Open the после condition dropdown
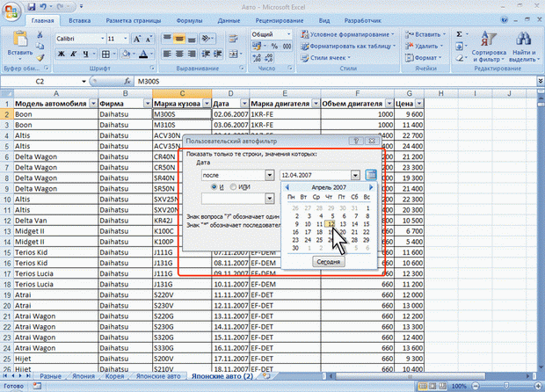The image size is (545, 392). (x=269, y=175)
